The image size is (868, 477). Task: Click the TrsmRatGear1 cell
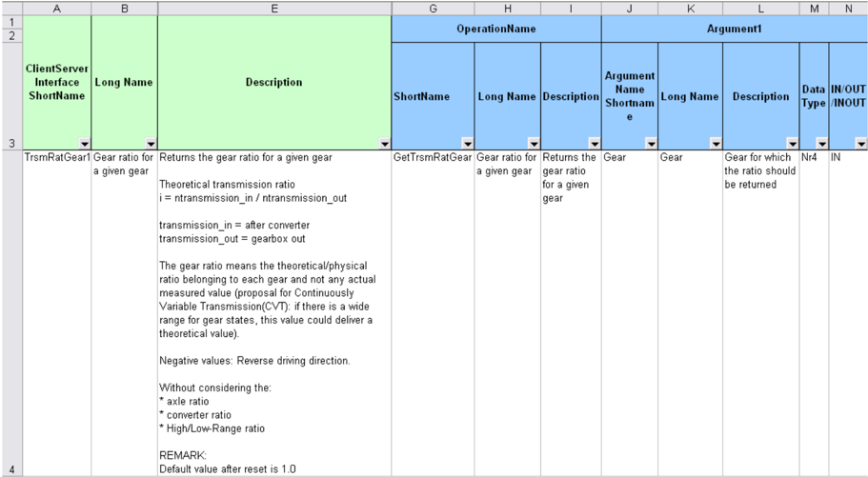click(x=57, y=313)
